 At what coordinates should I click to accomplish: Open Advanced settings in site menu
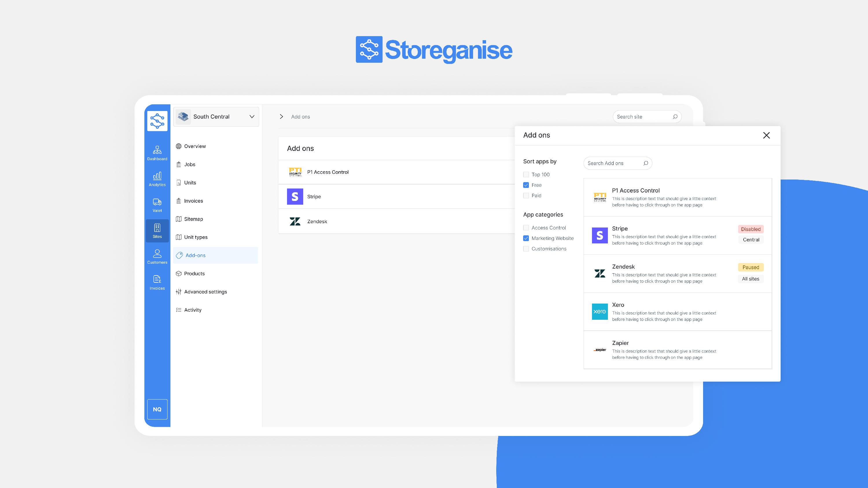coord(205,292)
